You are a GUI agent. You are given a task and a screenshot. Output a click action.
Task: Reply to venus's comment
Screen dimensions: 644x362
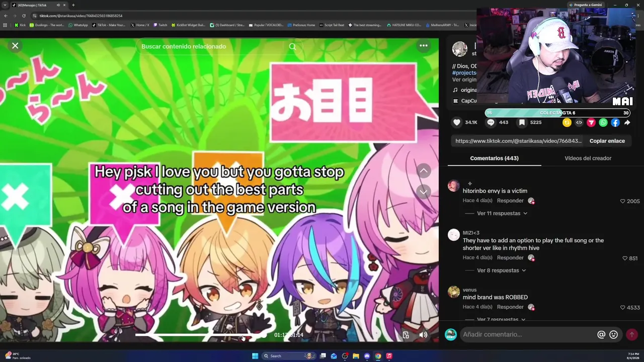[x=510, y=307]
